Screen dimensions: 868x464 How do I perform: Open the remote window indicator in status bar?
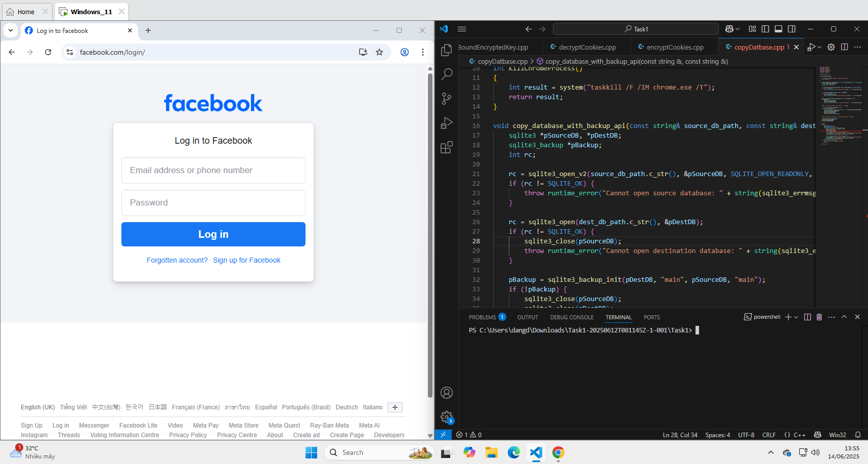(443, 435)
